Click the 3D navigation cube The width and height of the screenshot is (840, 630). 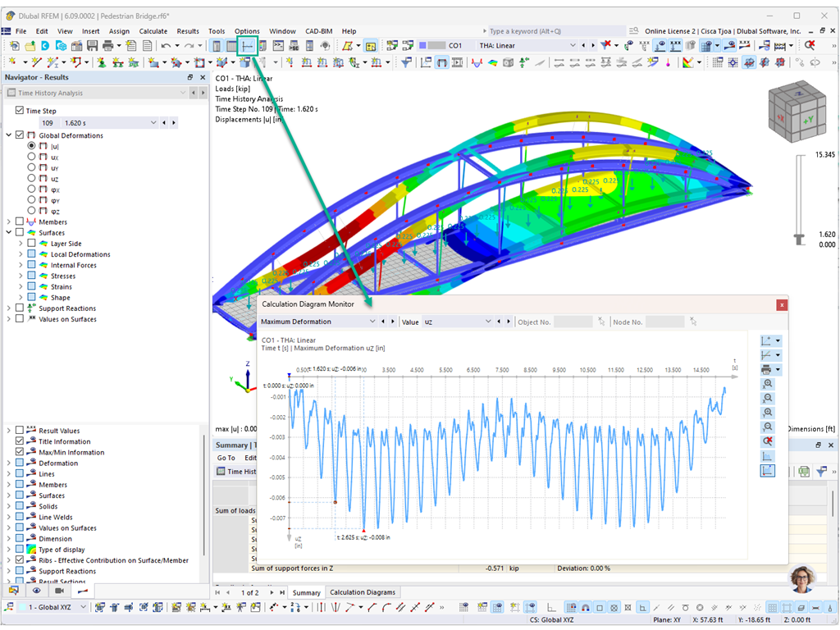796,112
